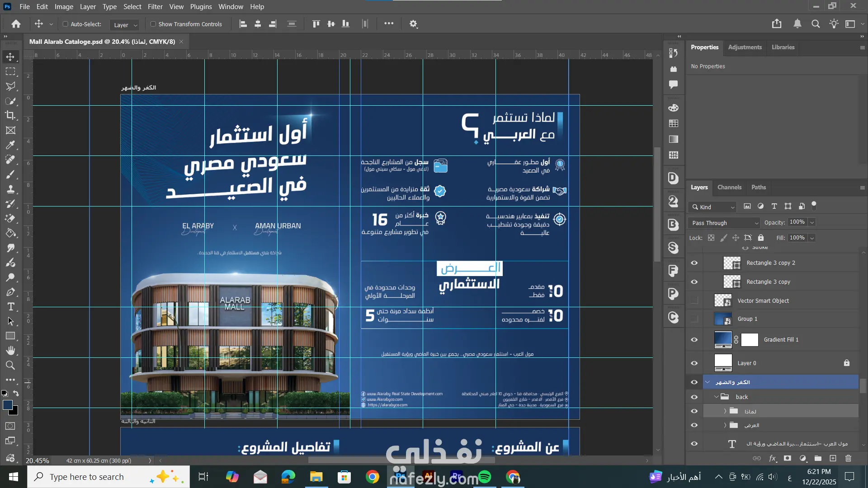The image size is (868, 488).
Task: Select the Brush tool
Action: (10, 174)
